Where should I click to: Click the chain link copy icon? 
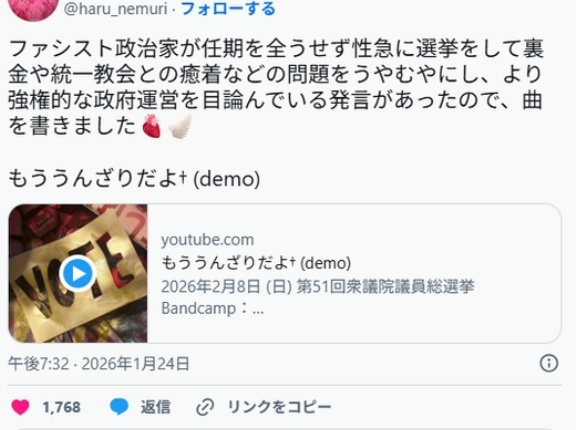(x=205, y=407)
